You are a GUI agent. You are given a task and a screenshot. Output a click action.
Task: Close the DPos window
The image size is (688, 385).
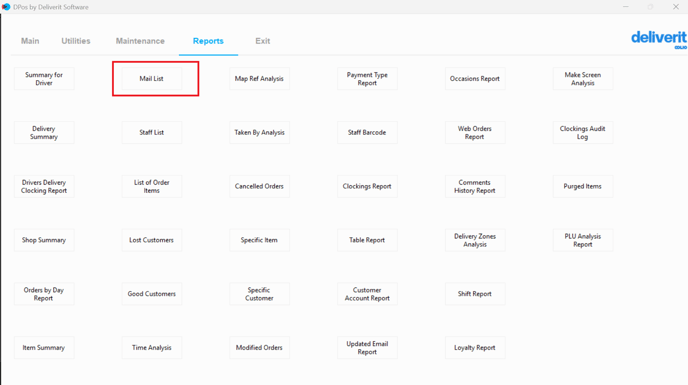pos(676,7)
